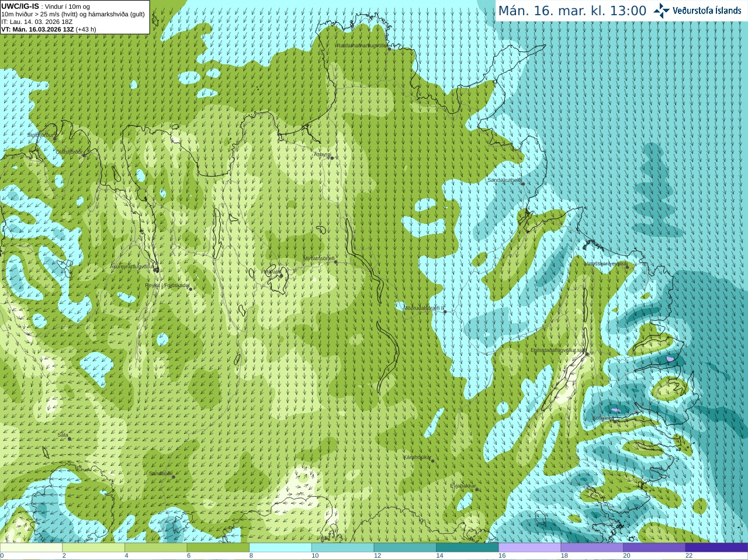This screenshot has height=560, width=748.
Task: Select the Kárahnjúkar station label
Action: click(417, 457)
